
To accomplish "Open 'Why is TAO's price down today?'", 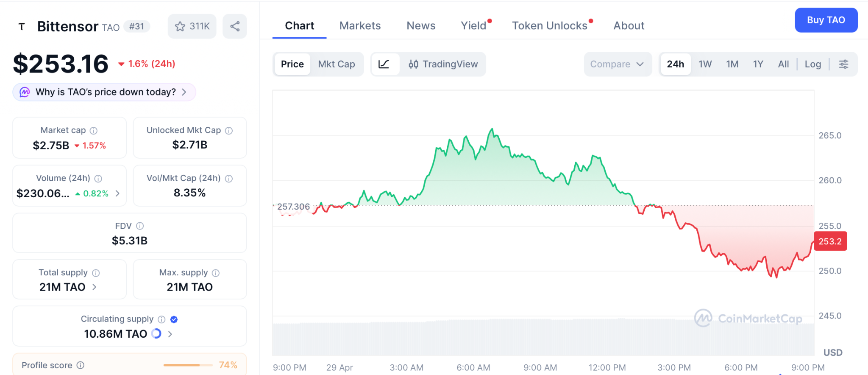I will [105, 92].
